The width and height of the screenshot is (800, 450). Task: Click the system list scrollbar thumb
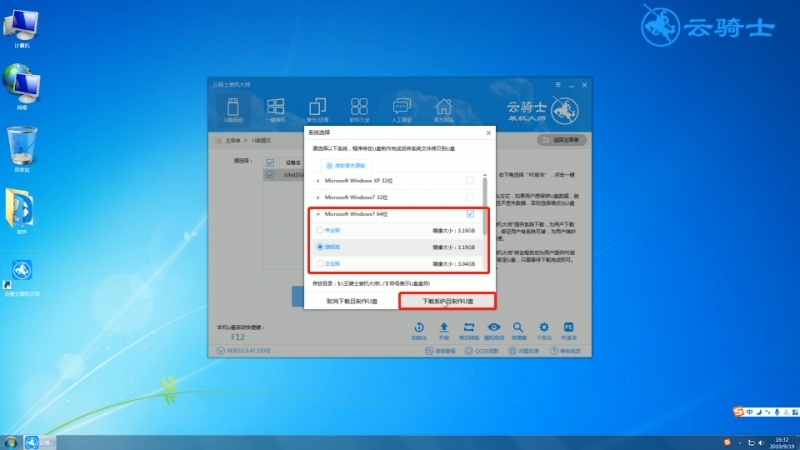click(x=485, y=204)
